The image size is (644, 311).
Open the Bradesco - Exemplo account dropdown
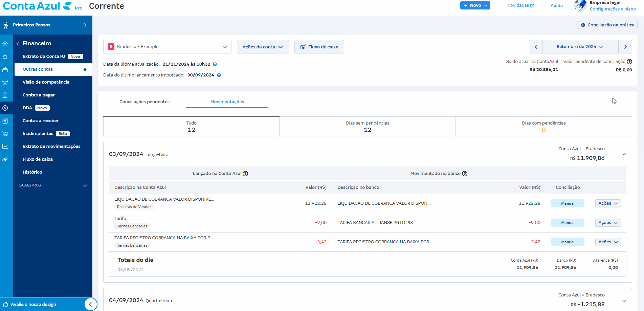coord(167,47)
